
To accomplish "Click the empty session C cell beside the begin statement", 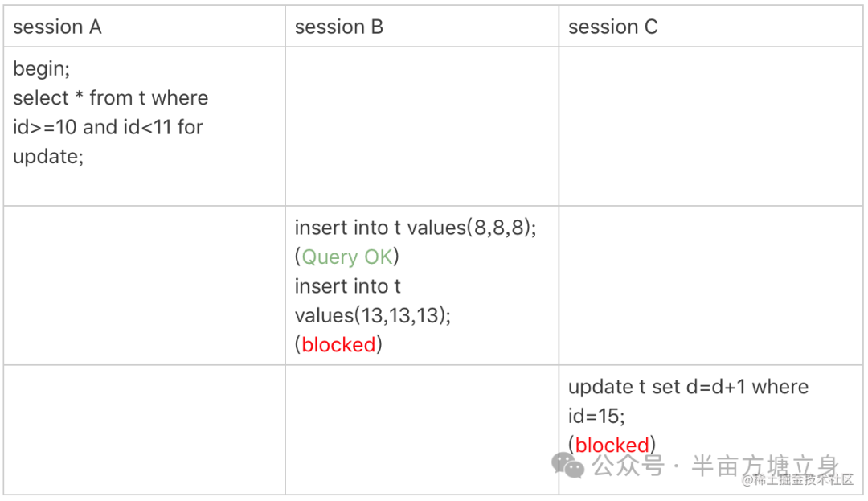I will [710, 126].
